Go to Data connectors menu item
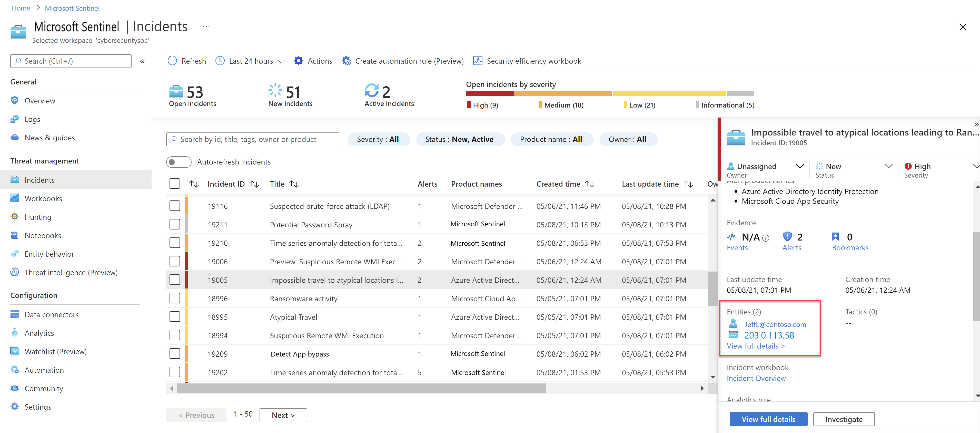The height and width of the screenshot is (433, 980). pos(51,315)
